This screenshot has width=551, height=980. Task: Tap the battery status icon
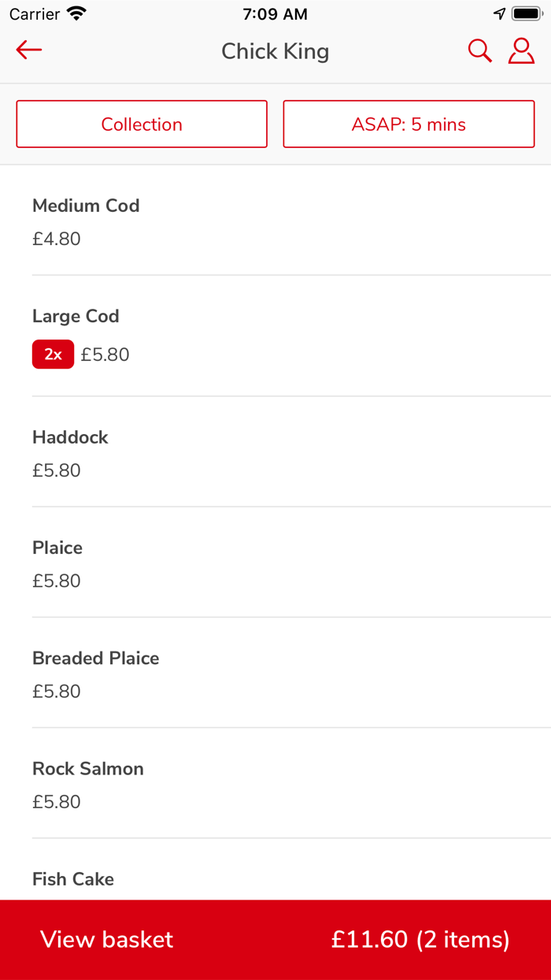(x=527, y=14)
